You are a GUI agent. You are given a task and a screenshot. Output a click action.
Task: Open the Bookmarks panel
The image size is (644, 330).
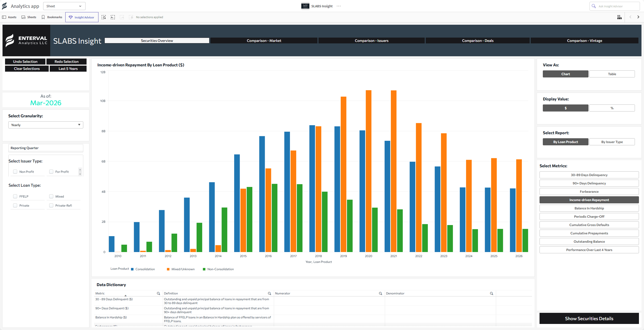(x=52, y=17)
